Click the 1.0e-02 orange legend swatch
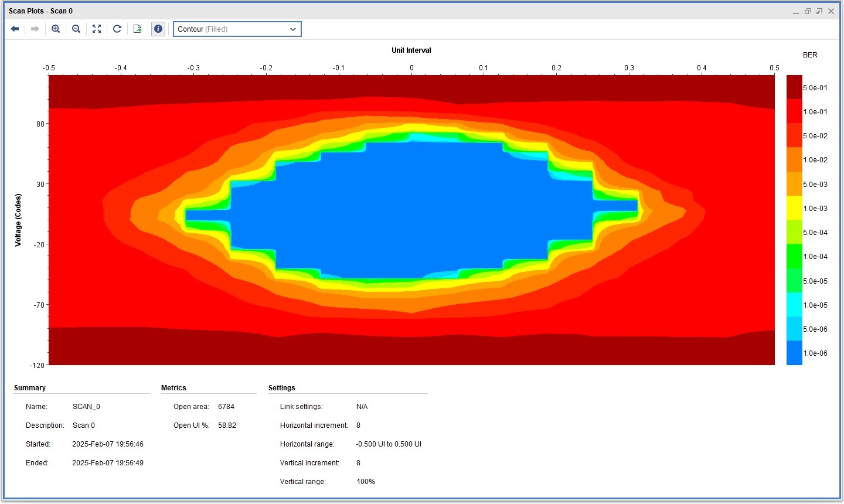The image size is (844, 504). point(794,159)
